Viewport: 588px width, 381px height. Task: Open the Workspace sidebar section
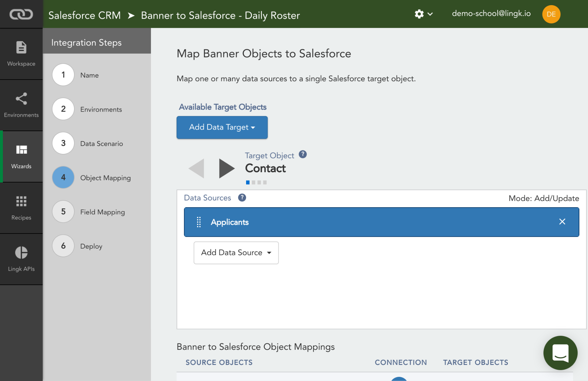[21, 54]
